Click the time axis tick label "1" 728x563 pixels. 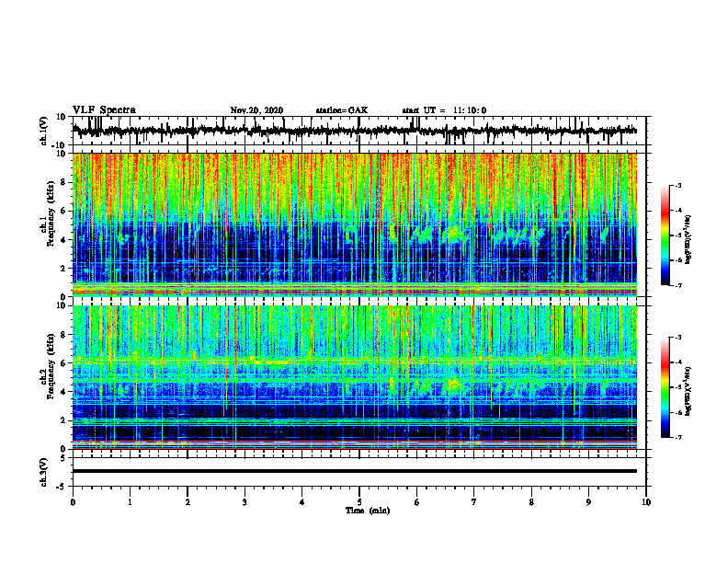click(x=130, y=502)
